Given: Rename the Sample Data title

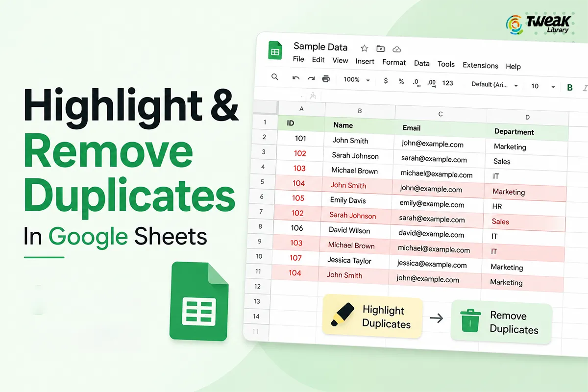Looking at the screenshot, I should pyautogui.click(x=320, y=47).
